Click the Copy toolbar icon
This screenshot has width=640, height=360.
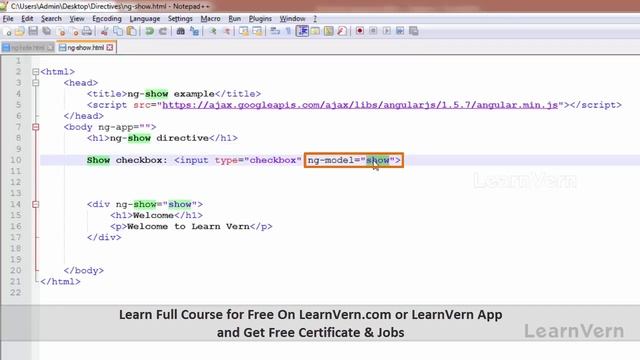[118, 31]
